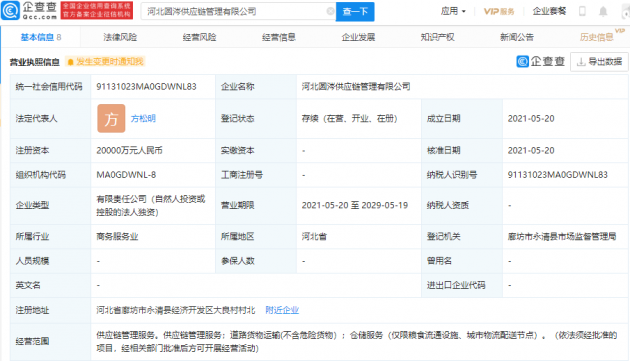Click the 营业执照信息 section heading

[x=35, y=62]
